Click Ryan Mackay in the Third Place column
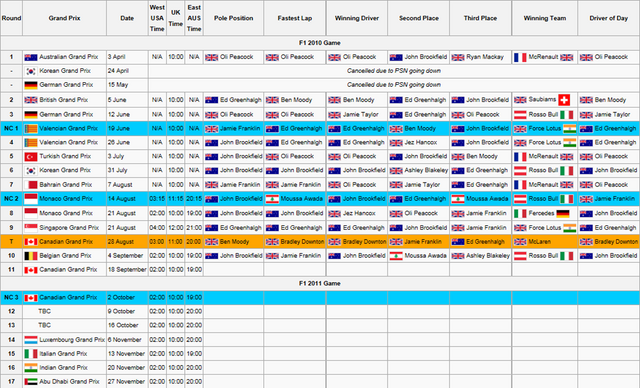Viewport: 640px width, 388px height. 485,57
